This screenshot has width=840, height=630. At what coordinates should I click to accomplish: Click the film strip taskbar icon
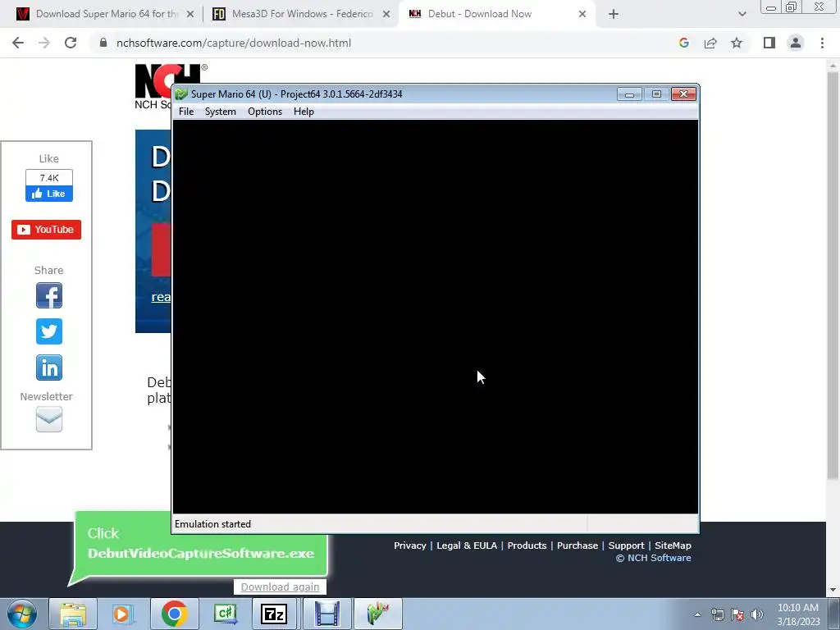point(326,614)
